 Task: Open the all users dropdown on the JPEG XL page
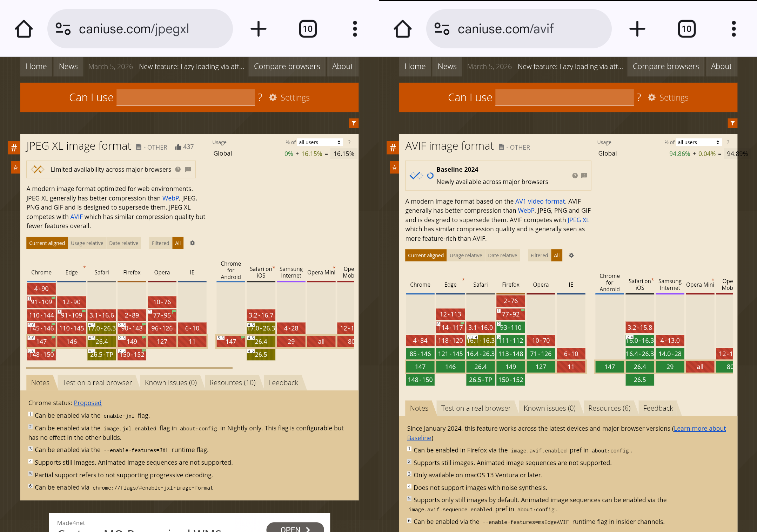point(319,142)
